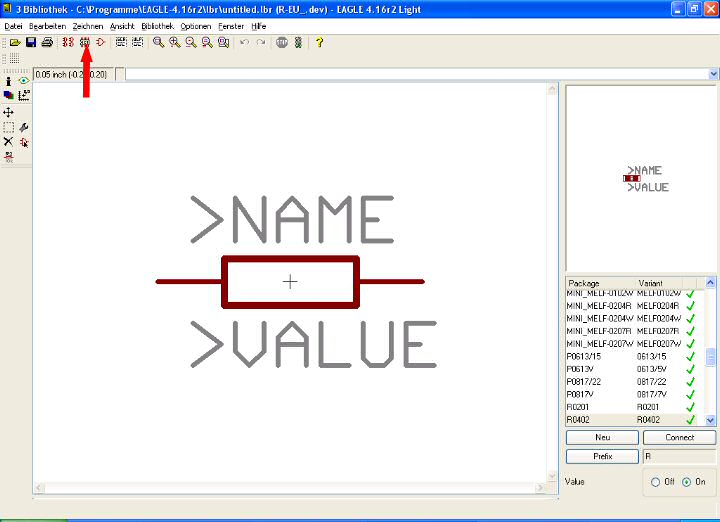Select the Delete tool X icon
720x522 pixels.
(9, 142)
